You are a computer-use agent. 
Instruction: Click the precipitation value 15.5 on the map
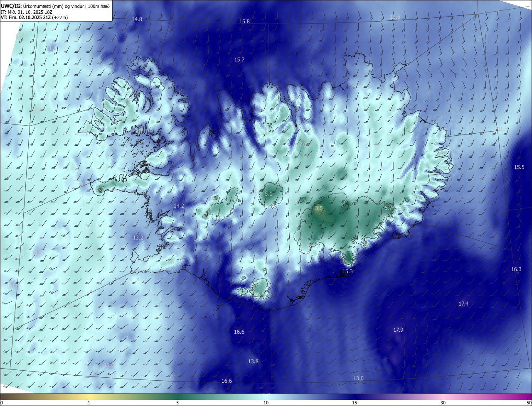click(x=520, y=167)
